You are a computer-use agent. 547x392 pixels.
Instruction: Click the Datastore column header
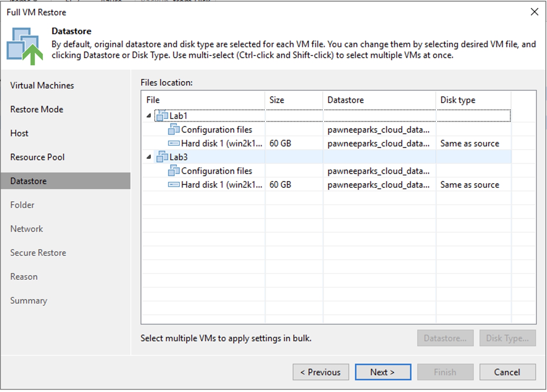coord(379,100)
